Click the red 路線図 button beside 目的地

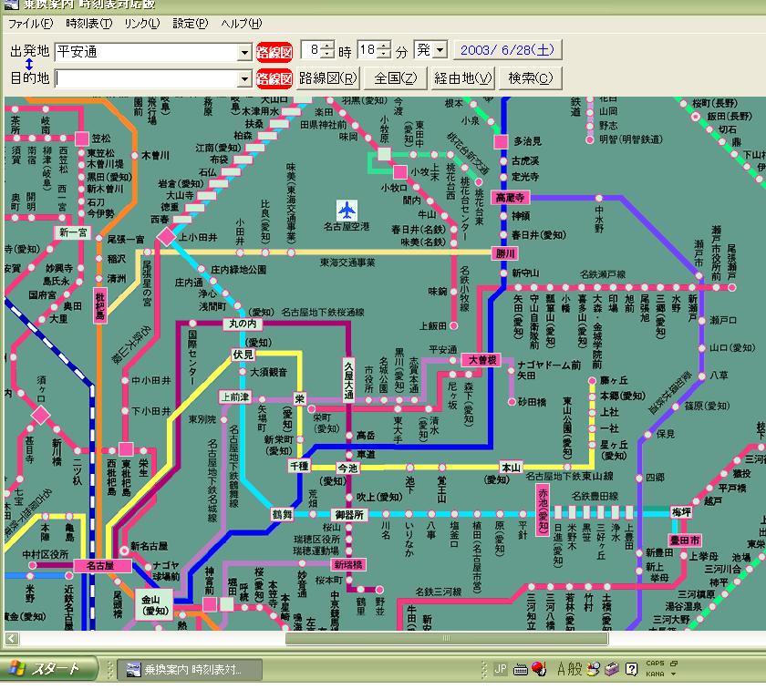[x=274, y=78]
